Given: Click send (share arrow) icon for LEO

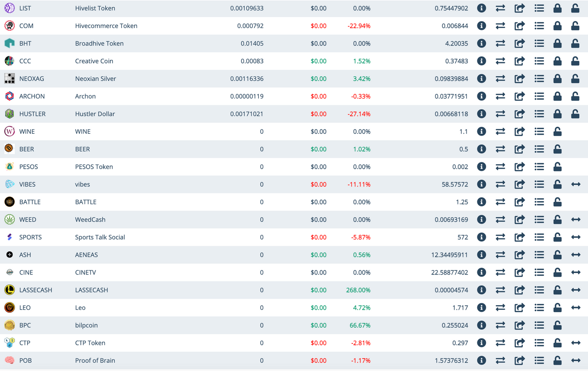Looking at the screenshot, I should pos(520,308).
